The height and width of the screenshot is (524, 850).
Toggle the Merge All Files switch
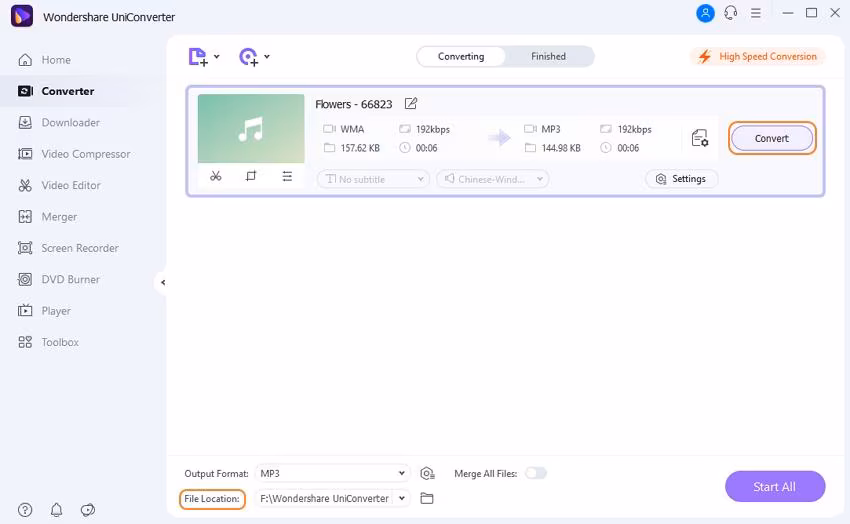pyautogui.click(x=536, y=473)
